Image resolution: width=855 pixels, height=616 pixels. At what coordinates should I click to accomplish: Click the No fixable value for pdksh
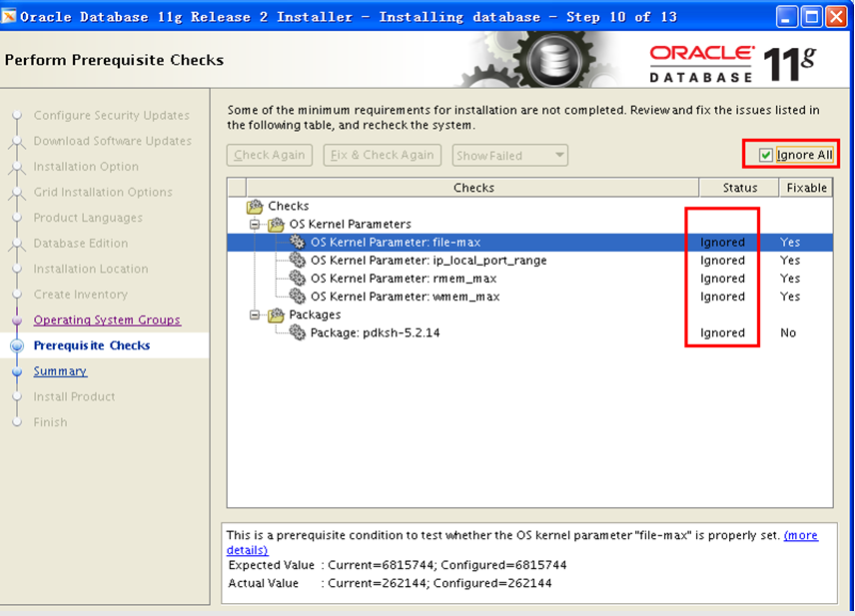click(788, 332)
